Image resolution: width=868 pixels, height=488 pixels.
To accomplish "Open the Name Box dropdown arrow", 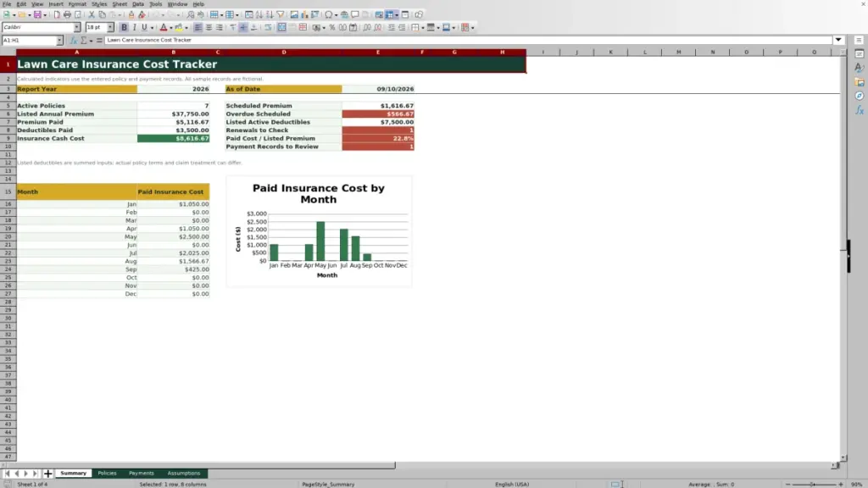I will [59, 41].
